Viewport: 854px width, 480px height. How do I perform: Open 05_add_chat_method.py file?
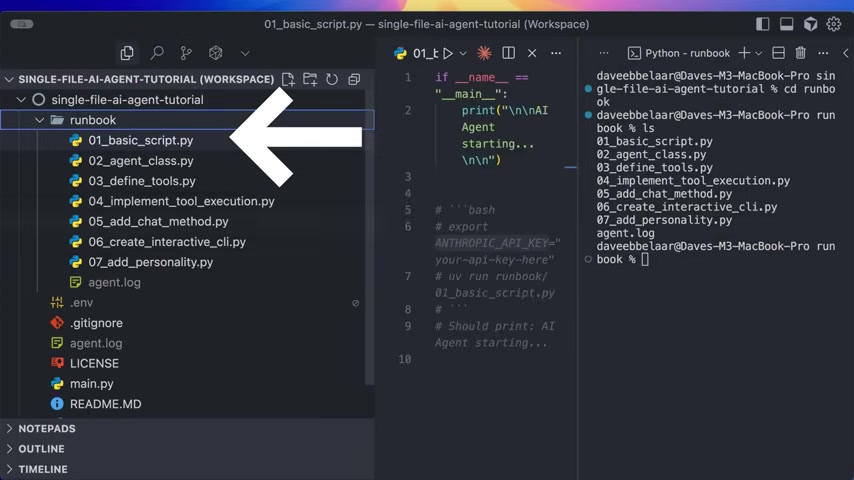tap(158, 221)
